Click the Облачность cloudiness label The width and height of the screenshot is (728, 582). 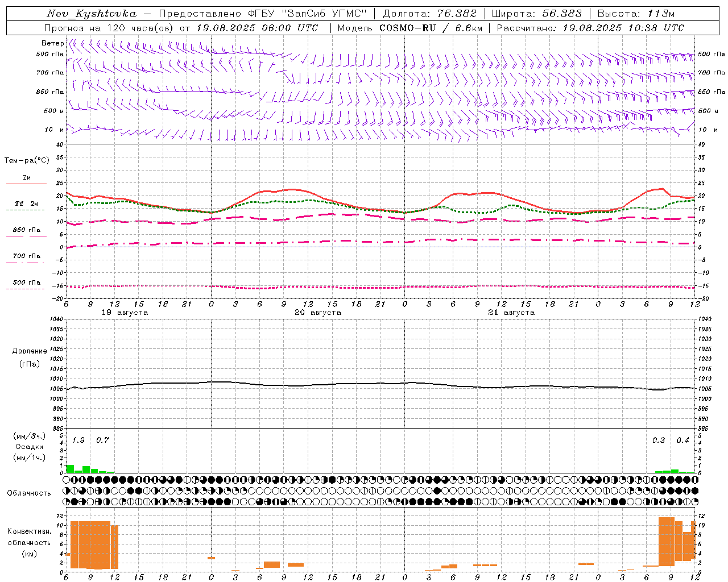point(29,493)
